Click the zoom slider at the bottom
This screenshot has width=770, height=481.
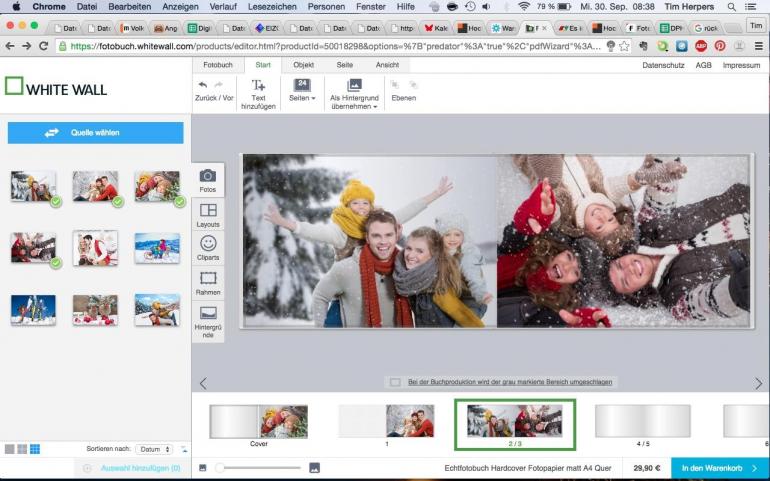[258, 468]
